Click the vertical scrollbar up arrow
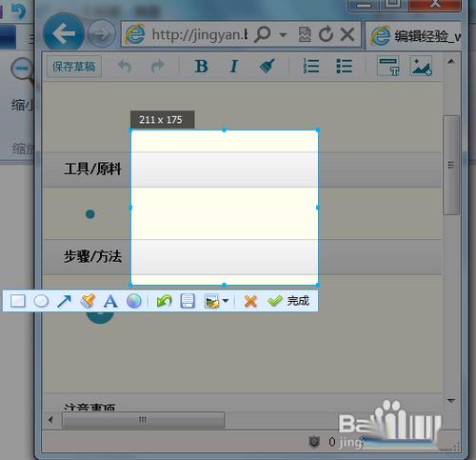The height and width of the screenshot is (460, 476). [x=451, y=62]
